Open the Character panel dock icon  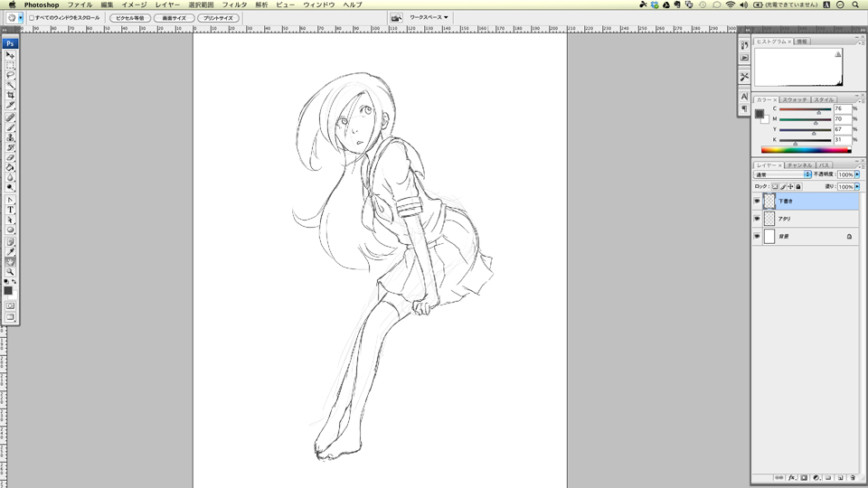coord(744,97)
